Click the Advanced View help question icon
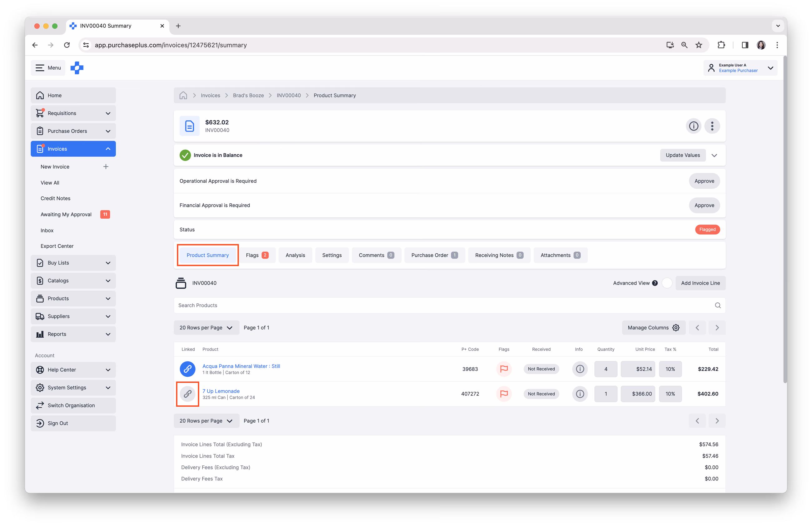 (x=655, y=283)
